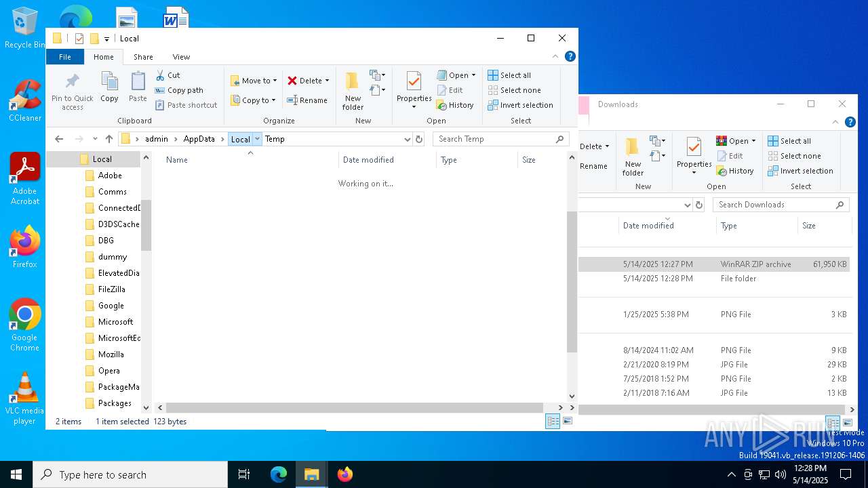The width and height of the screenshot is (868, 488).
Task: Click Select all in Local window
Action: point(509,75)
